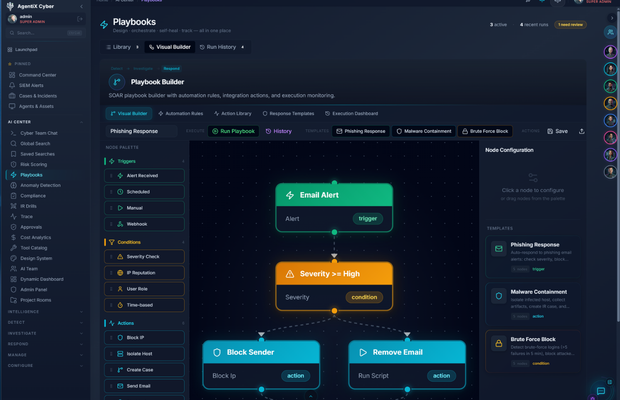The image size is (620, 400).
Task: Open Command Center in pinned items
Action: click(38, 75)
